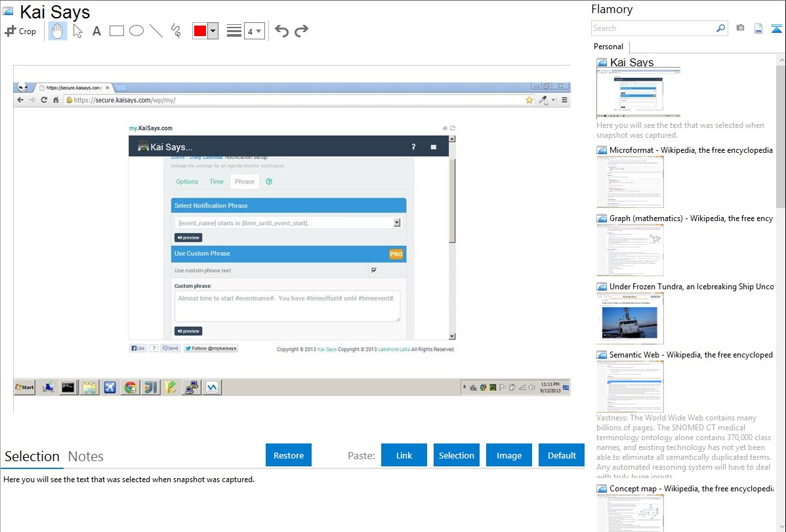Click the Restore button
Image resolution: width=786 pixels, height=532 pixels.
pos(289,455)
